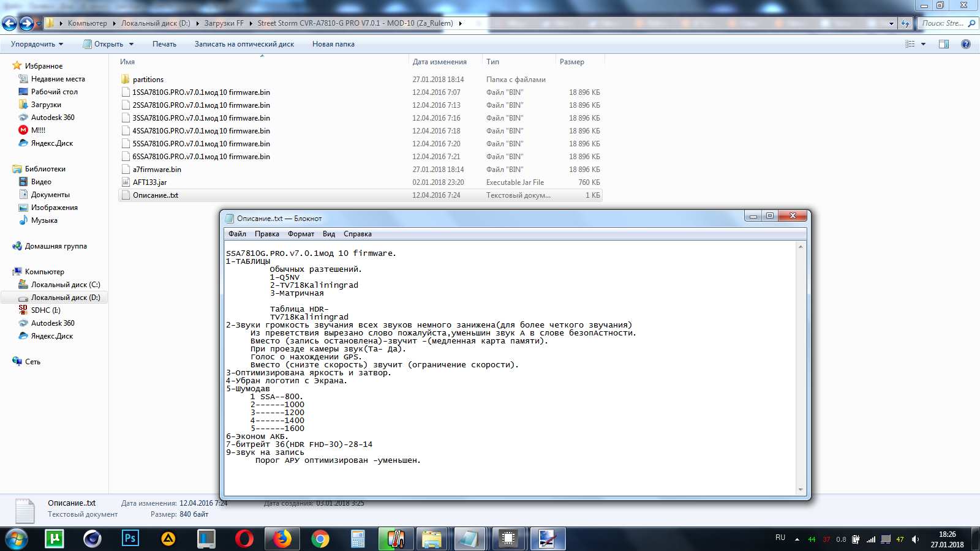Click the Notepad vertical scrollbar down arrow

tap(800, 490)
